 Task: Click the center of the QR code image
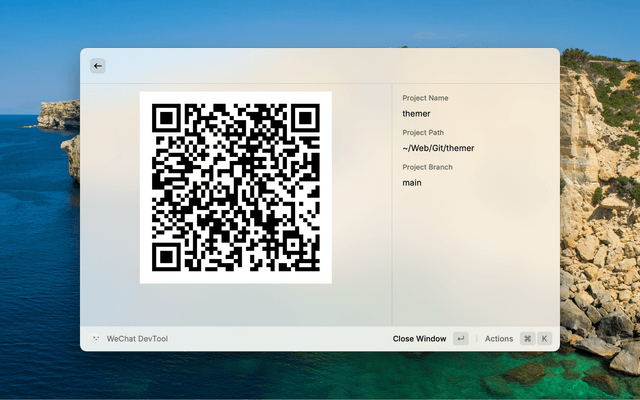[235, 187]
